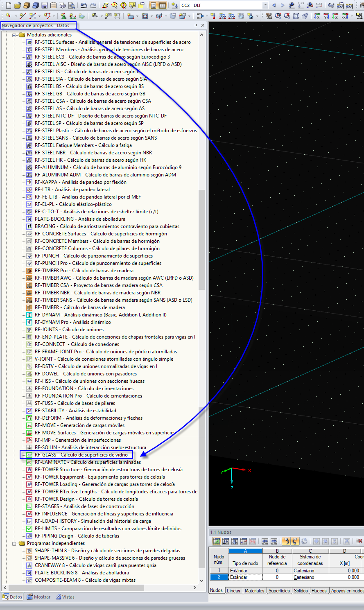
Task: Open the Materiales table tab
Action: tap(255, 591)
